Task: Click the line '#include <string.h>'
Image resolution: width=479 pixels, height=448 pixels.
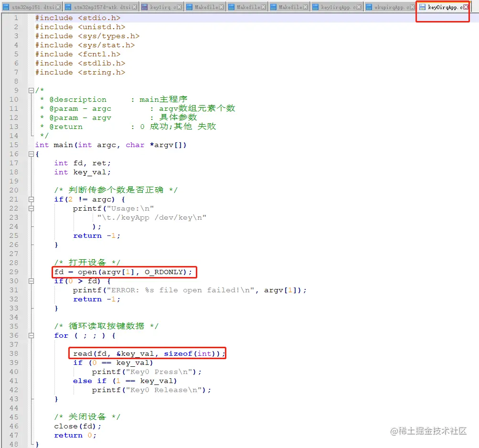Action: coord(80,73)
